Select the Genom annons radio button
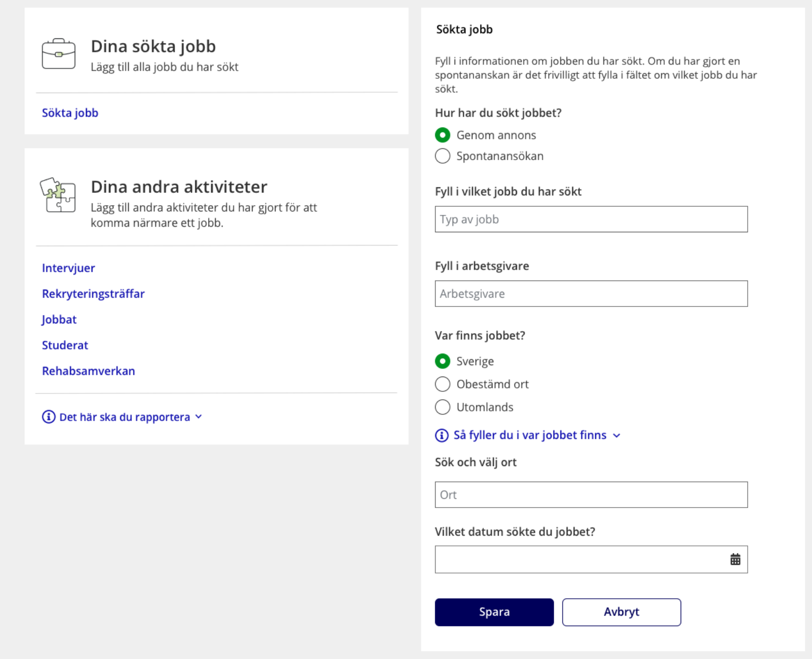Image resolution: width=812 pixels, height=659 pixels. click(443, 135)
